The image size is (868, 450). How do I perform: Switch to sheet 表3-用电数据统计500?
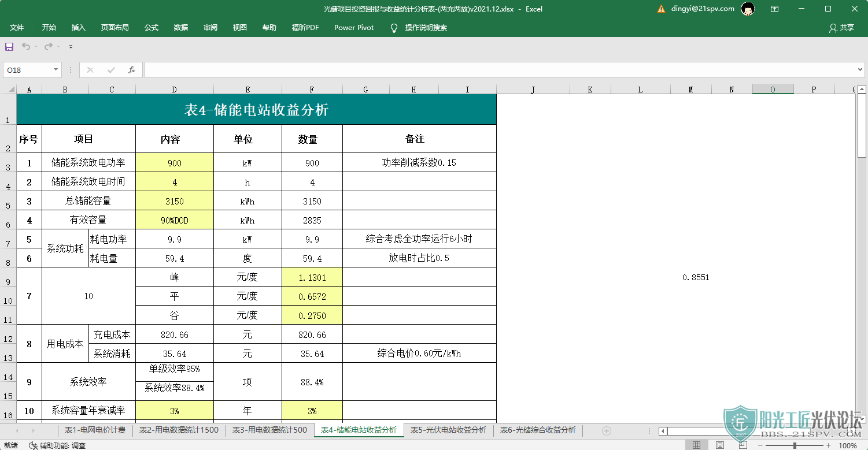269,430
